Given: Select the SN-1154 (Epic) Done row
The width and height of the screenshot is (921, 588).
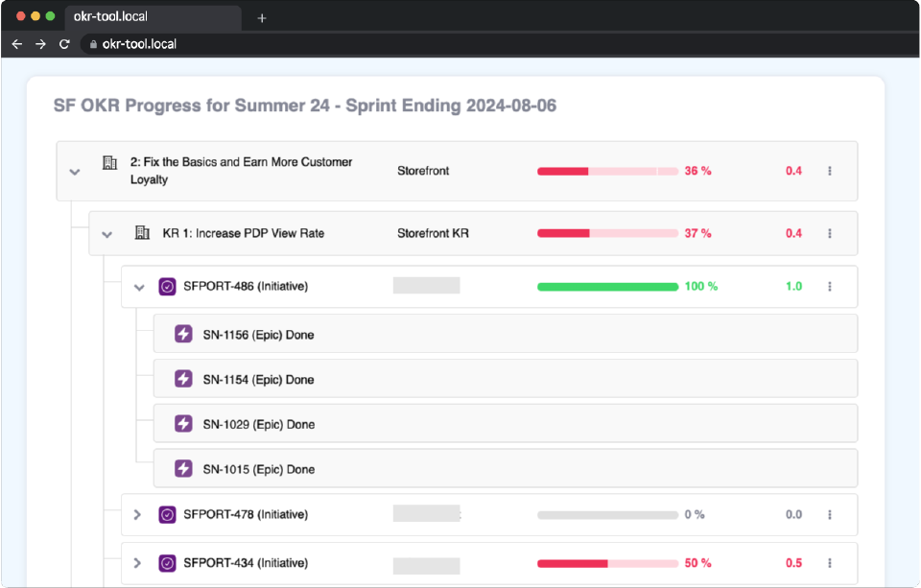Looking at the screenshot, I should (x=506, y=378).
